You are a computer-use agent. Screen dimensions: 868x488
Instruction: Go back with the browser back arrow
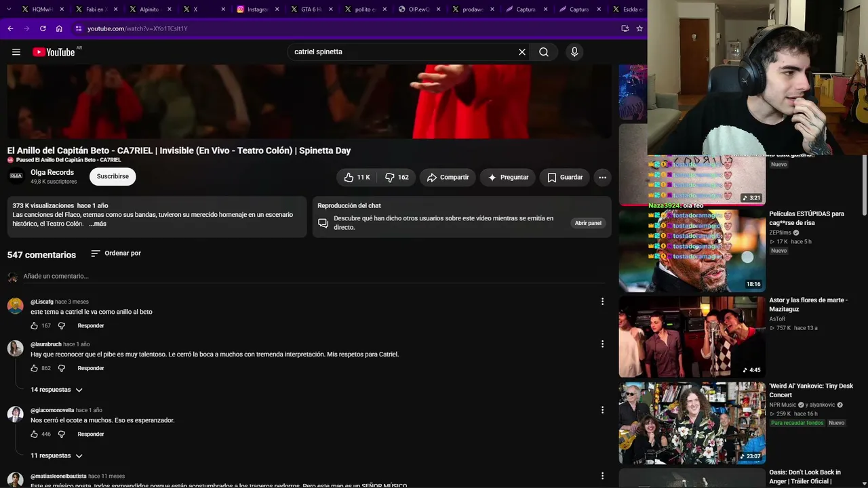(x=10, y=28)
